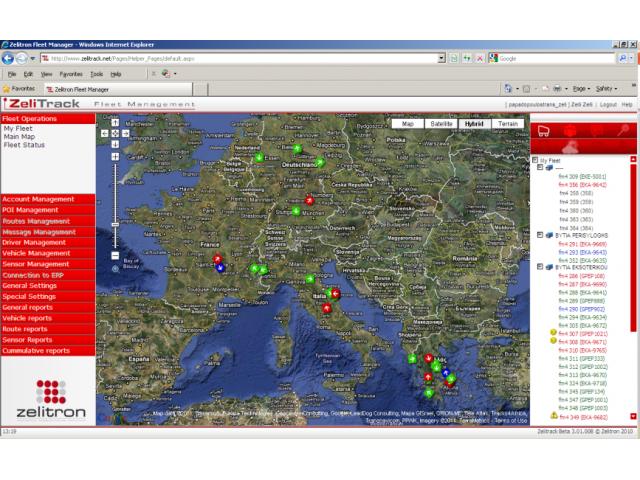Open the Vehicle reports section
640x480 pixels.
(48, 318)
